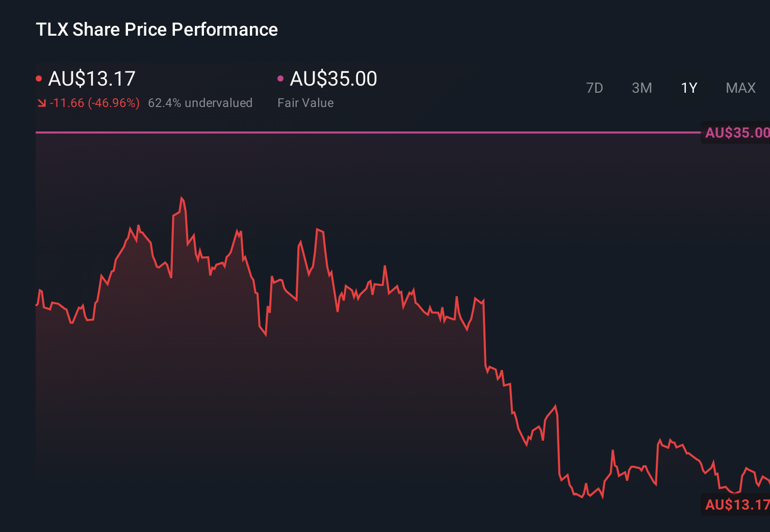
Task: Click the -11.66 (-46.96%) change figure
Action: coord(94,103)
